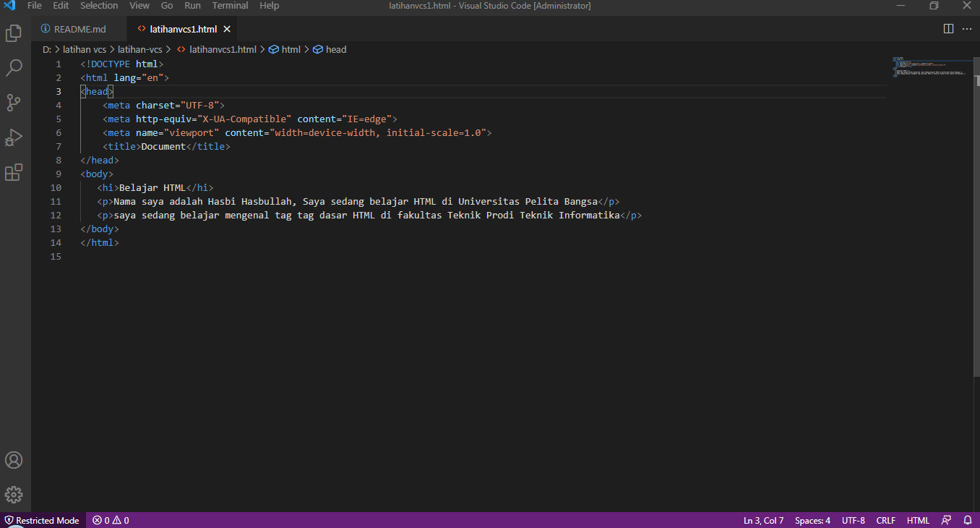Click line number 15 in gutter
The image size is (980, 528).
tap(56, 256)
